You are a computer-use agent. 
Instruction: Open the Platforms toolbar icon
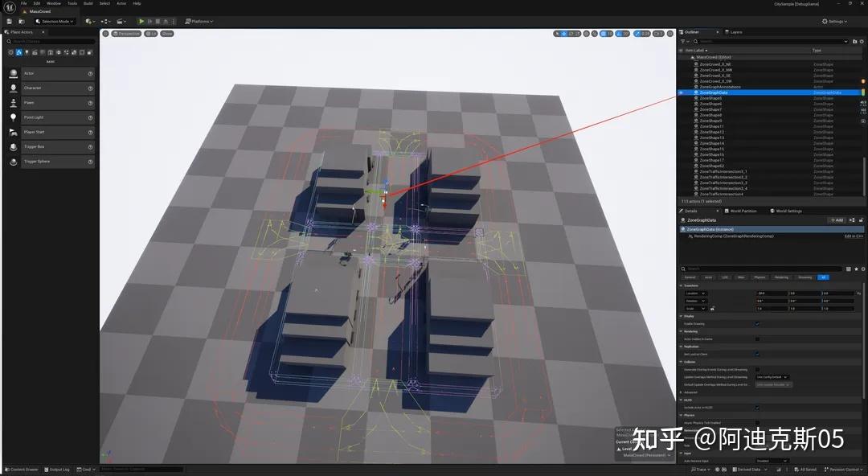[x=198, y=22]
